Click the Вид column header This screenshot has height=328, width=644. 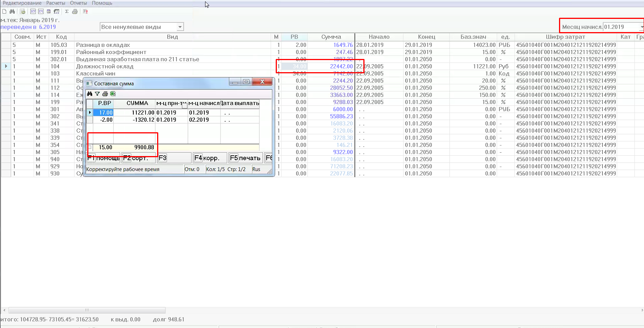click(x=173, y=37)
